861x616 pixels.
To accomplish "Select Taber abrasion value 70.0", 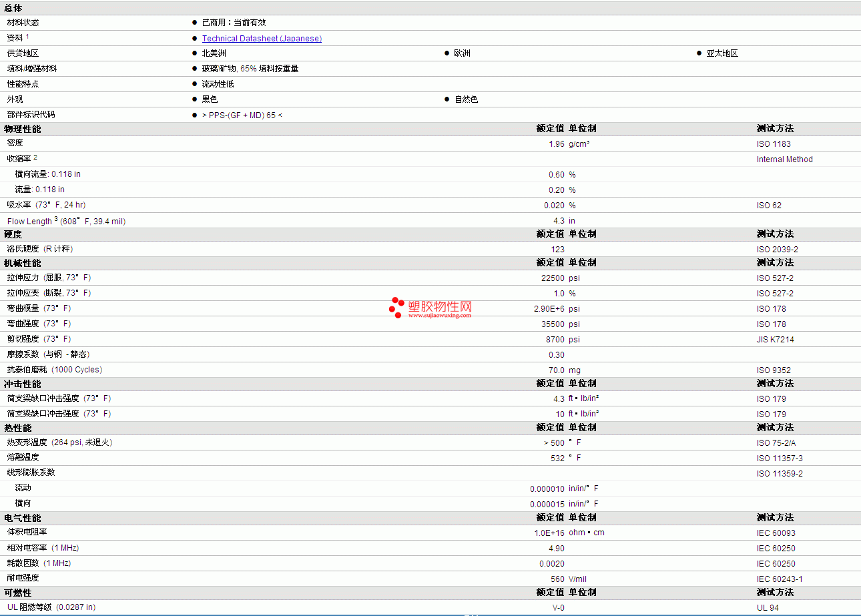I will click(x=557, y=370).
